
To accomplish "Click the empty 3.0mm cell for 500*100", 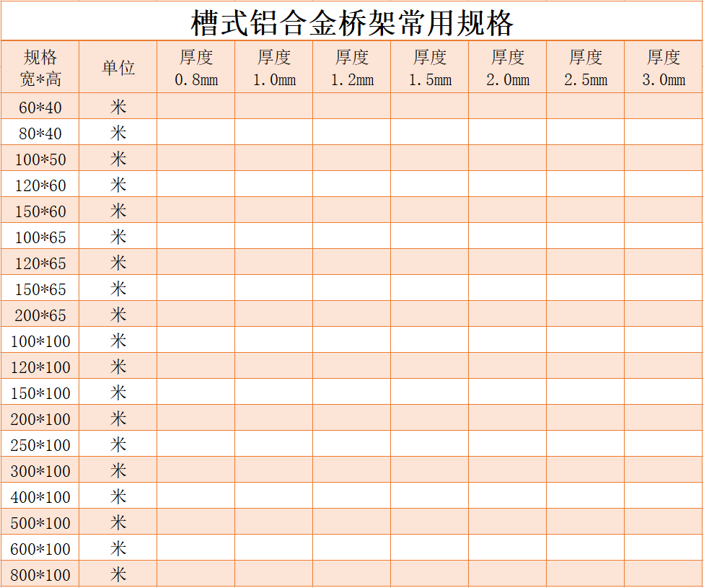I will [663, 522].
